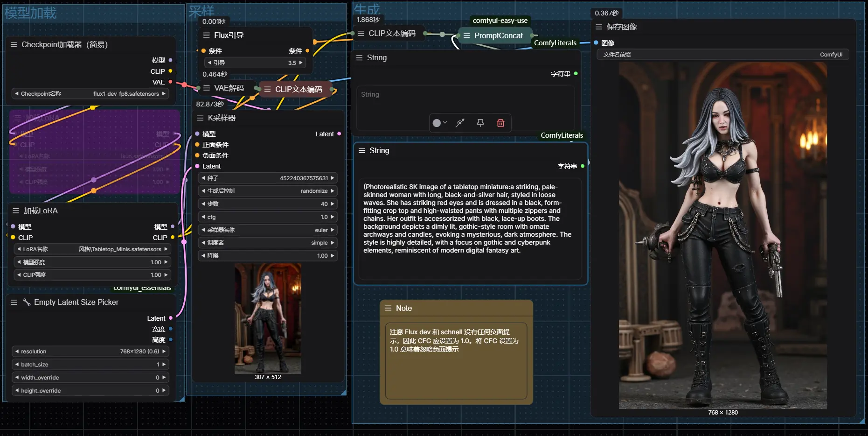Open the Checkpoint名称 flux1-dev-fp8 selector

point(90,94)
